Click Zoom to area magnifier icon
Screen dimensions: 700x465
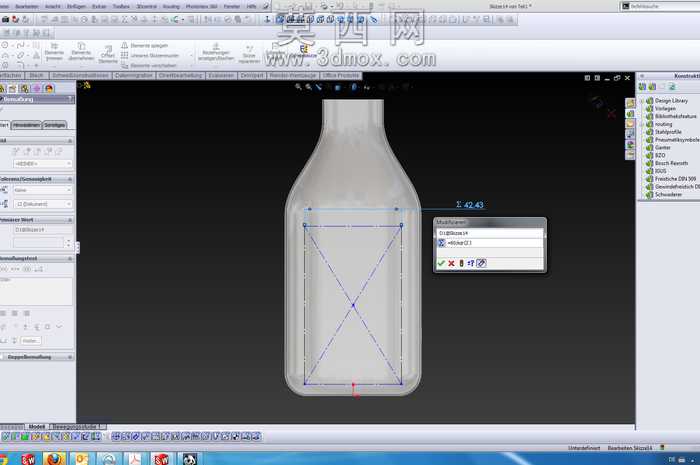pyautogui.click(x=308, y=87)
